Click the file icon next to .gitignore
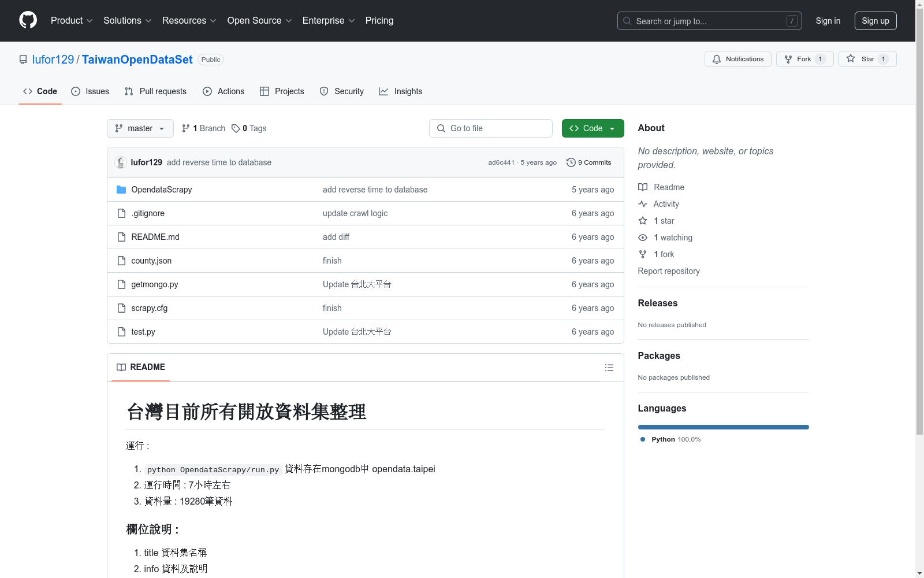 121,213
